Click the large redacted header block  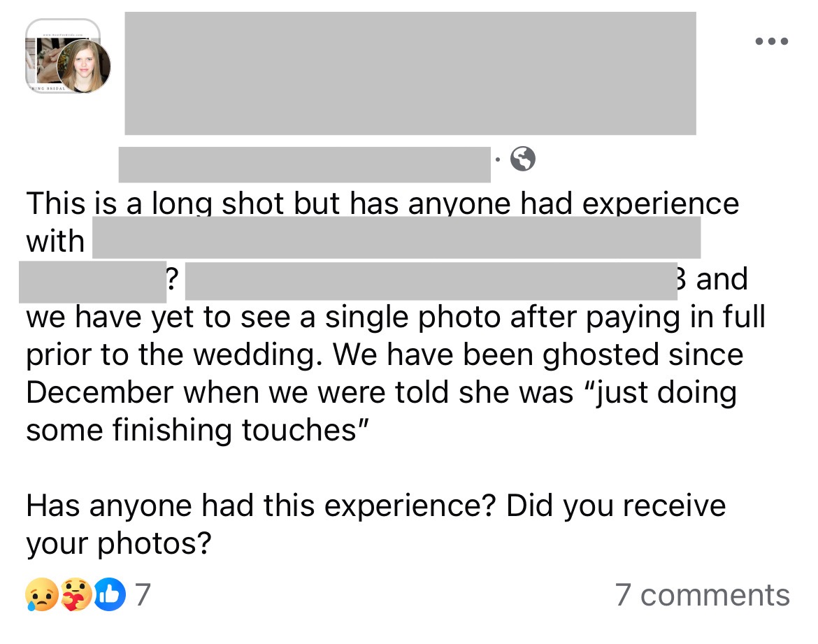(409, 72)
